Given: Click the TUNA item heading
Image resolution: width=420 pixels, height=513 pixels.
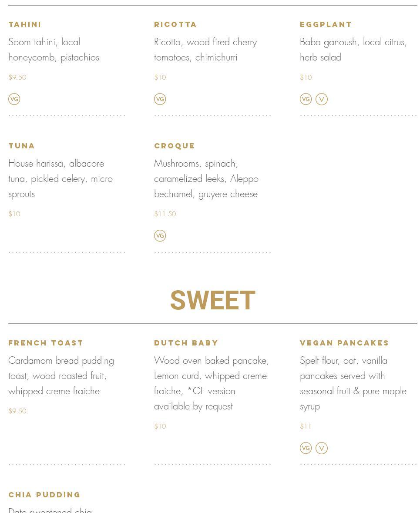Looking at the screenshot, I should pyautogui.click(x=22, y=146).
